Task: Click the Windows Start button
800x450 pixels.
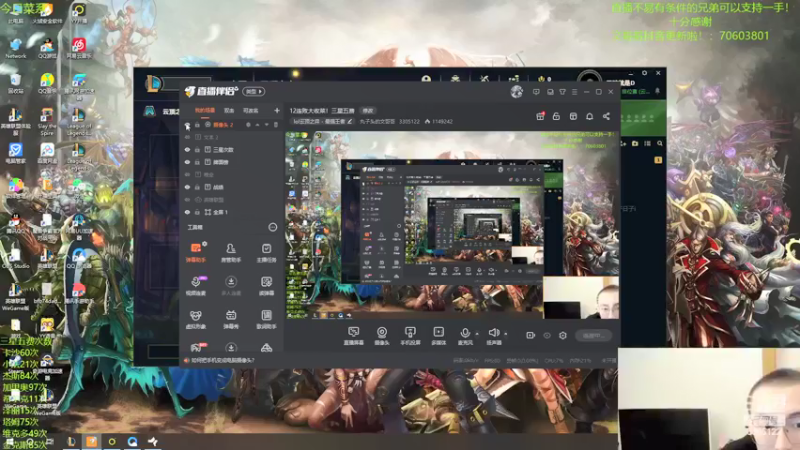Action: [10, 441]
